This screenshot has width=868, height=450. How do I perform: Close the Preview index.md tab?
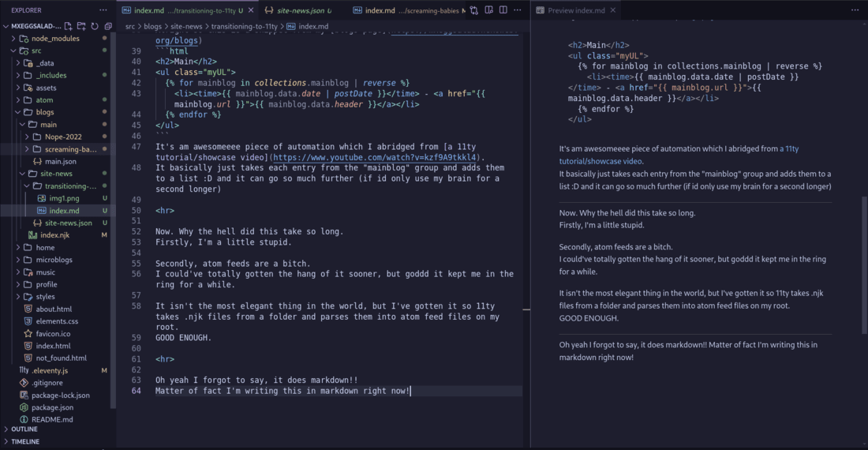(x=613, y=10)
